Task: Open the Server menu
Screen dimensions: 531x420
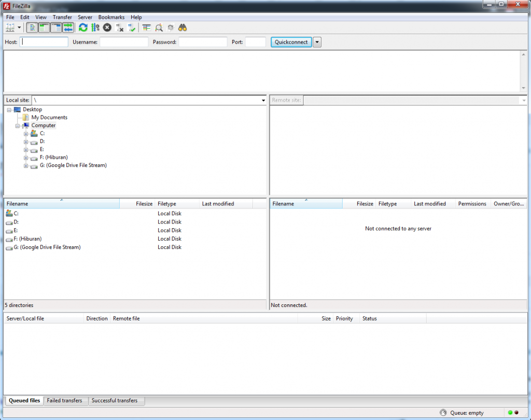Action: pos(85,17)
